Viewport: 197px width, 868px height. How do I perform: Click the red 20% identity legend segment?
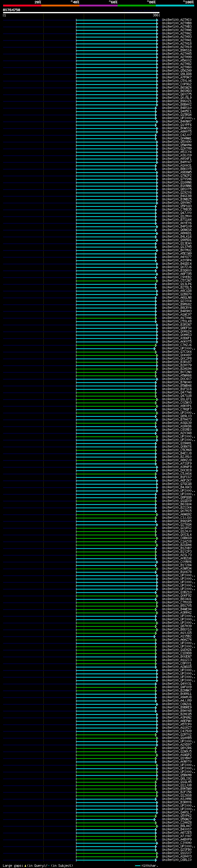pos(22,6)
